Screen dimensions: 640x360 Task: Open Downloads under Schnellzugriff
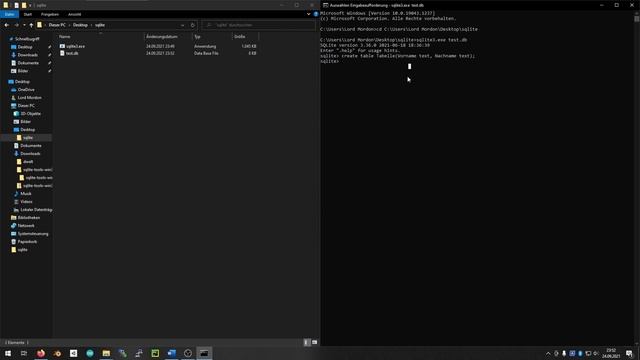pos(27,55)
